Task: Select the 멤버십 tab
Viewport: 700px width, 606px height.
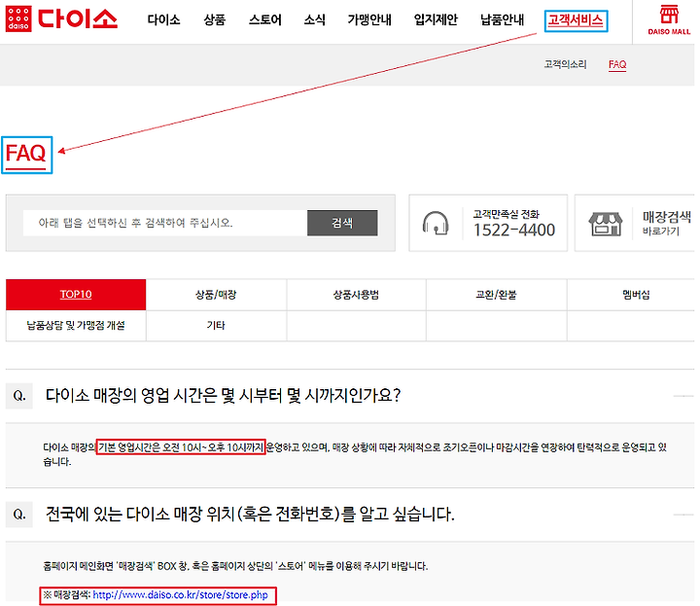Action: (636, 295)
